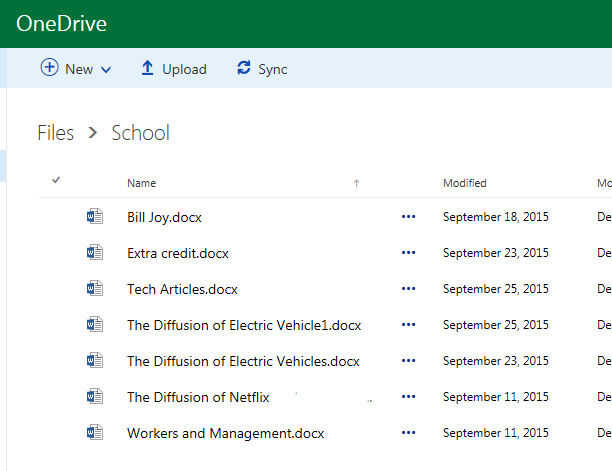Go to Files in the breadcrumb

tap(56, 132)
